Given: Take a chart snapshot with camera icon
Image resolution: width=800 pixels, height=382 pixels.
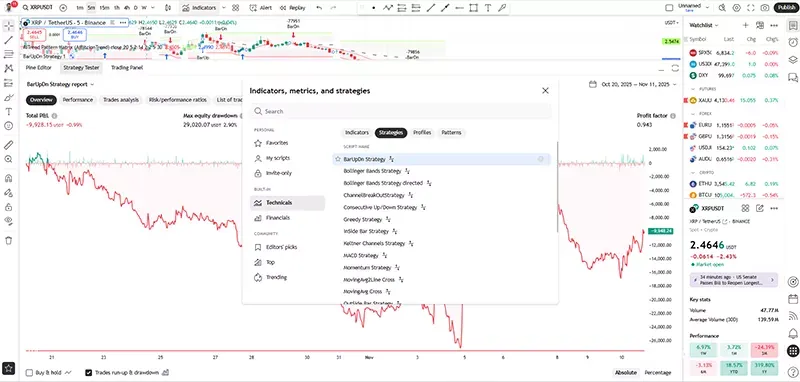Looking at the screenshot, I should pyautogui.click(x=764, y=8).
